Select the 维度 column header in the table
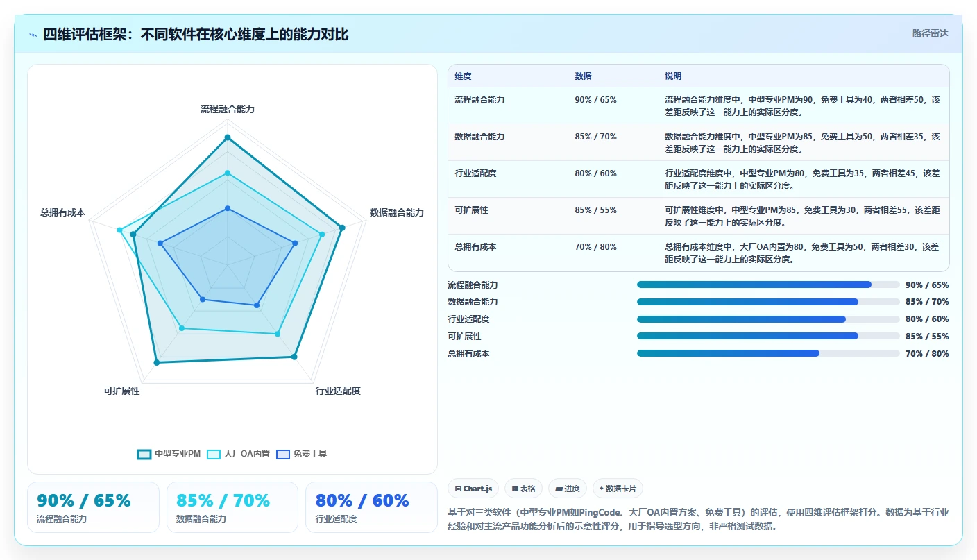The image size is (977, 560). (463, 76)
